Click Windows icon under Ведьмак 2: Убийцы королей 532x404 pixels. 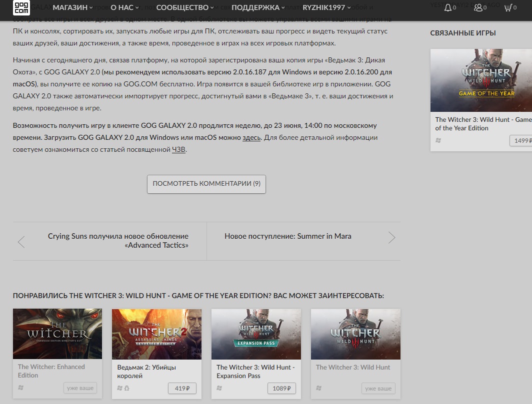click(x=119, y=388)
